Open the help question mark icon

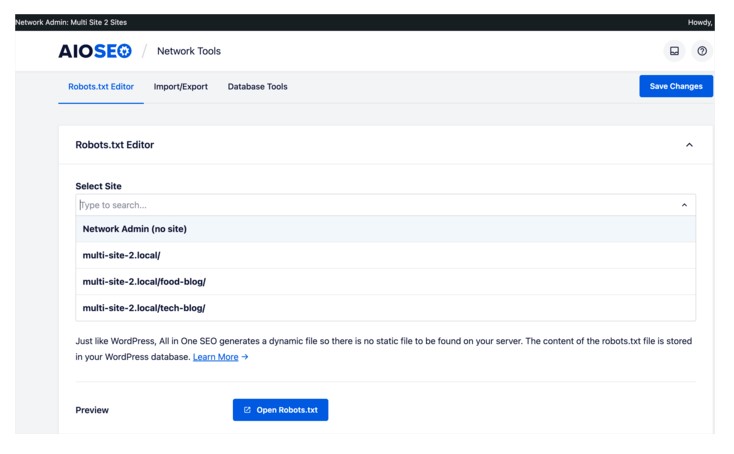click(702, 51)
